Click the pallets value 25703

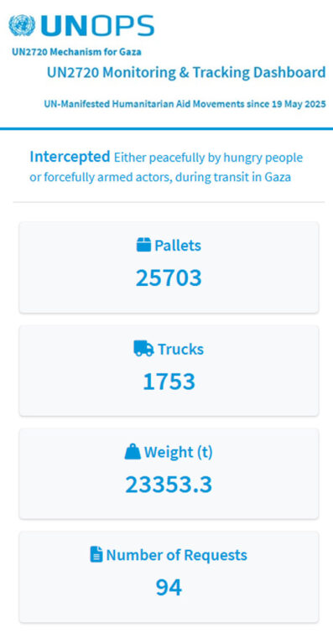169,278
